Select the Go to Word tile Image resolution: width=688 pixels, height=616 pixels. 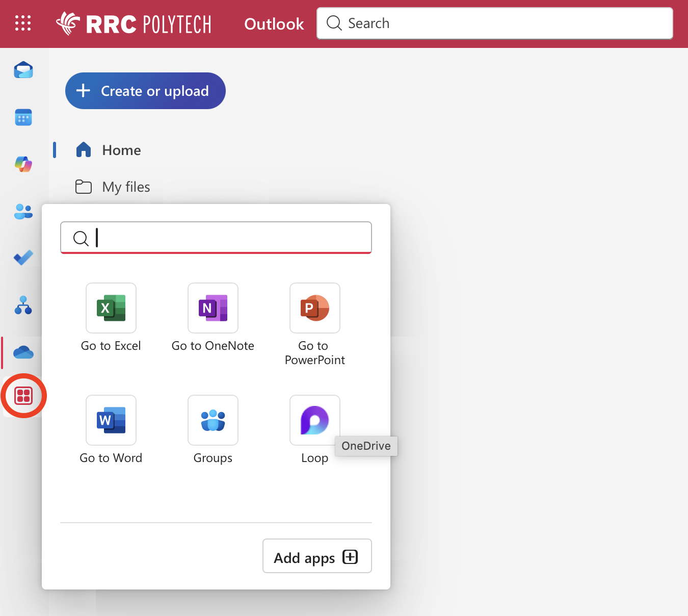pyautogui.click(x=111, y=420)
